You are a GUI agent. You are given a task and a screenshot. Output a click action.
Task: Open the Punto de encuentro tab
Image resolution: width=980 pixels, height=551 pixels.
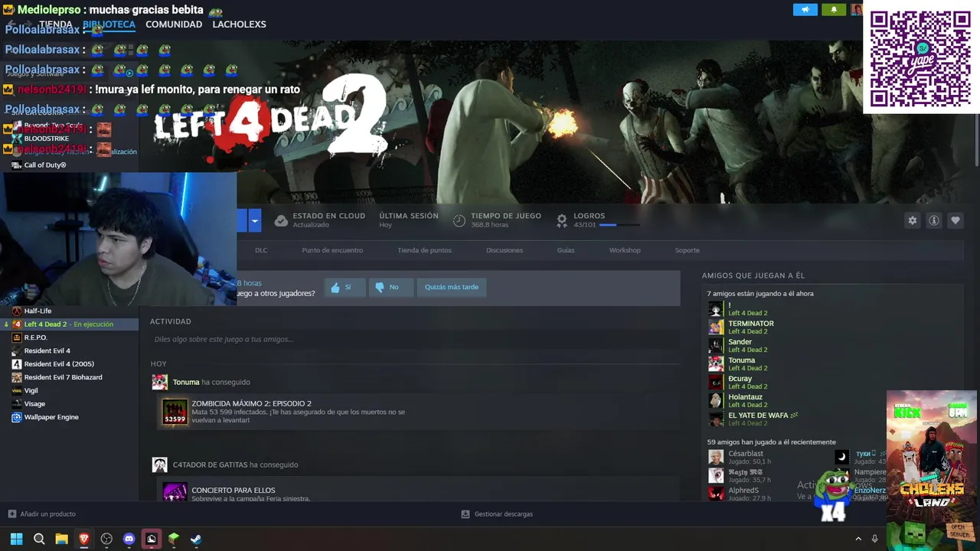point(332,250)
